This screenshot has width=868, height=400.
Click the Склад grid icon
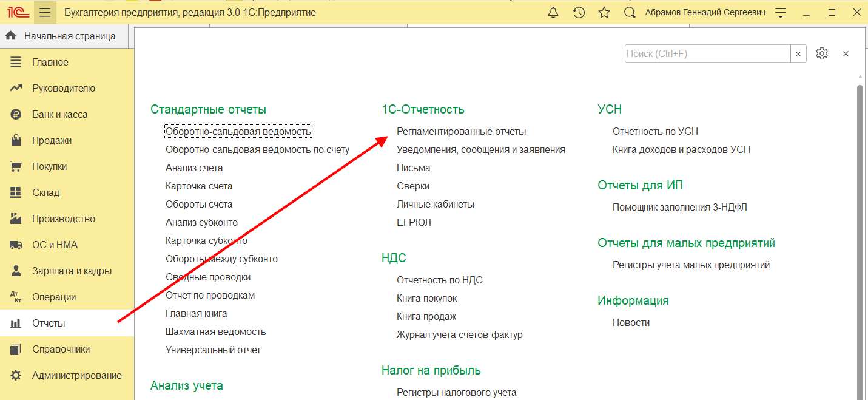click(x=16, y=192)
